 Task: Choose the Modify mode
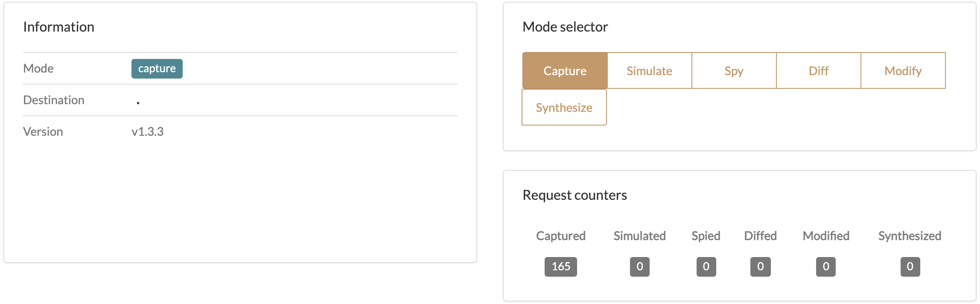[903, 70]
